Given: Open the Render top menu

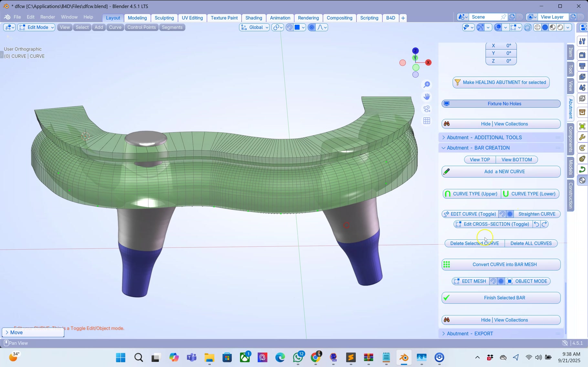Looking at the screenshot, I should tap(47, 17).
